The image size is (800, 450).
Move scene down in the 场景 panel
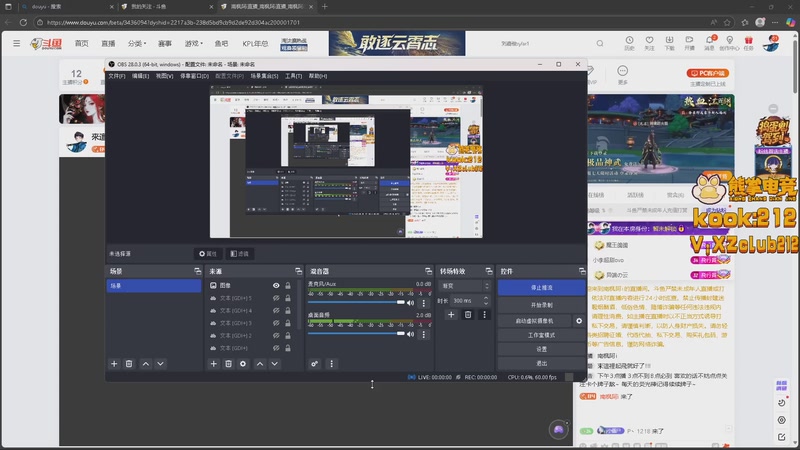161,364
